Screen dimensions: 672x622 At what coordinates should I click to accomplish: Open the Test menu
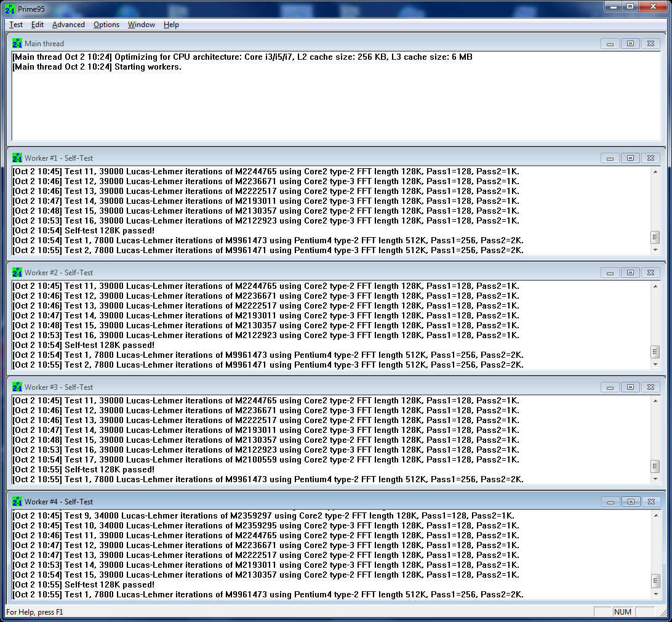(x=16, y=25)
